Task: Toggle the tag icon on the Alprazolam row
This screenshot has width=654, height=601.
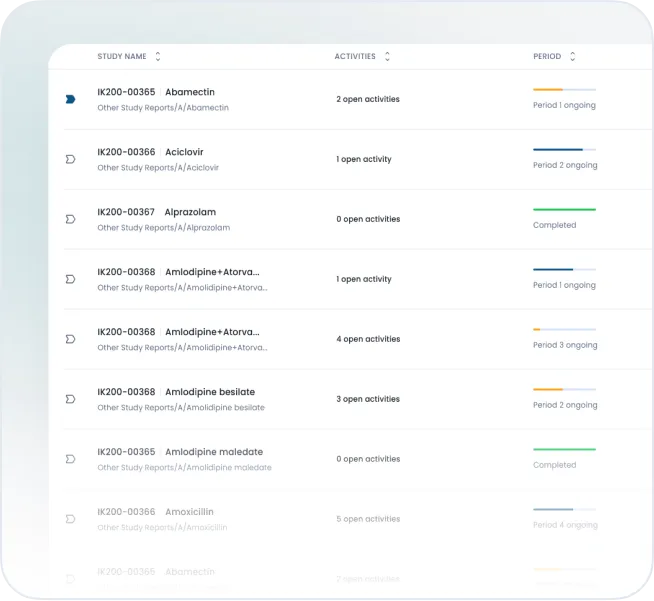Action: coord(70,219)
